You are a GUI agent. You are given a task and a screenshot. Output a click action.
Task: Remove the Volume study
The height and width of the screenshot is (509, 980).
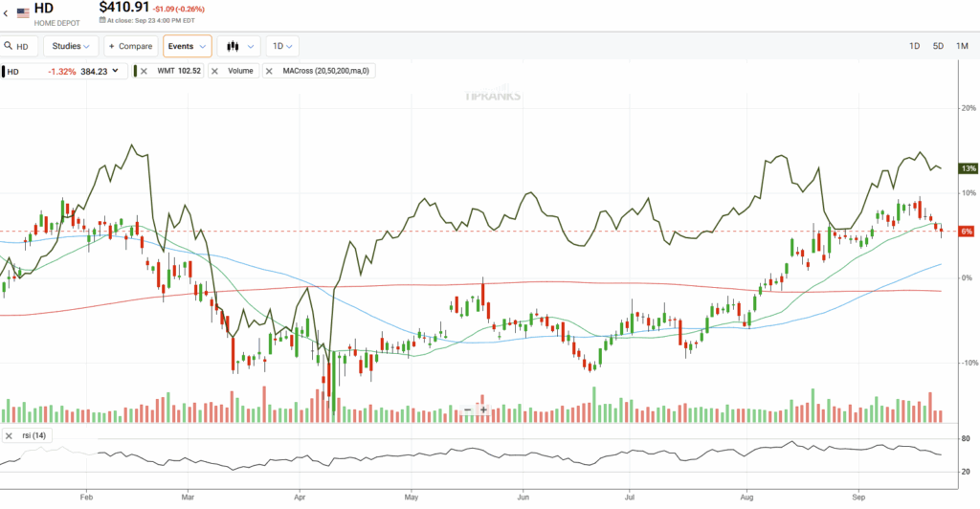(x=215, y=71)
